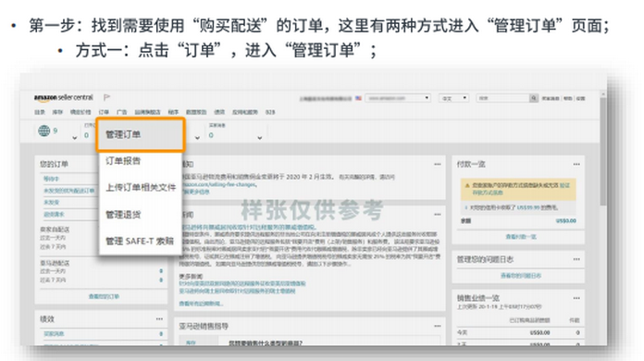Open the 买家消息 link at top right
This screenshot has width=644, height=361.
pyautogui.click(x=551, y=98)
